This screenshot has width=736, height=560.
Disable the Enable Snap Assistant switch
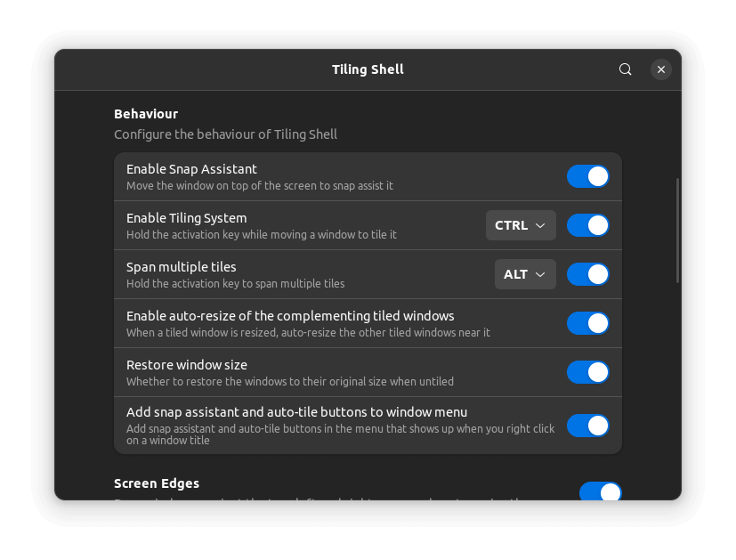(x=587, y=176)
